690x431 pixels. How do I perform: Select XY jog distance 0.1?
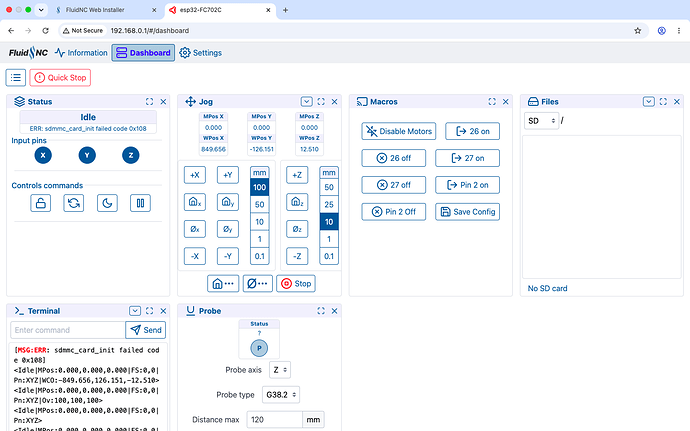260,256
